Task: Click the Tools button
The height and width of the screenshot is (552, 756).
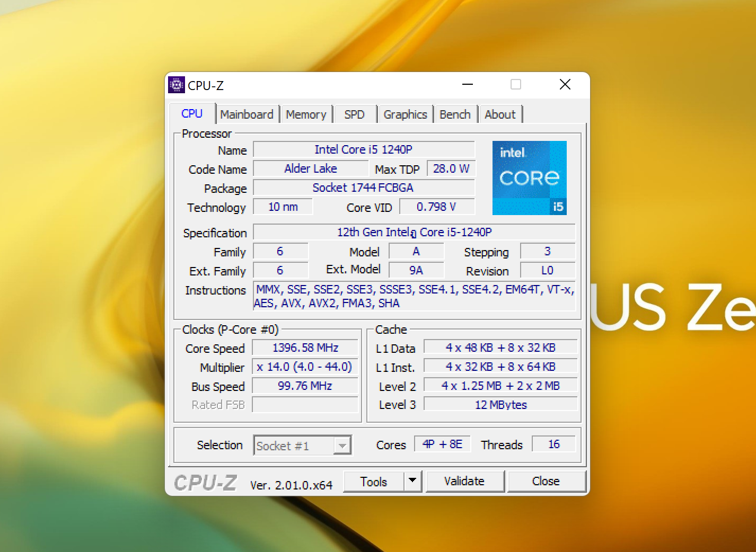Action: (374, 482)
